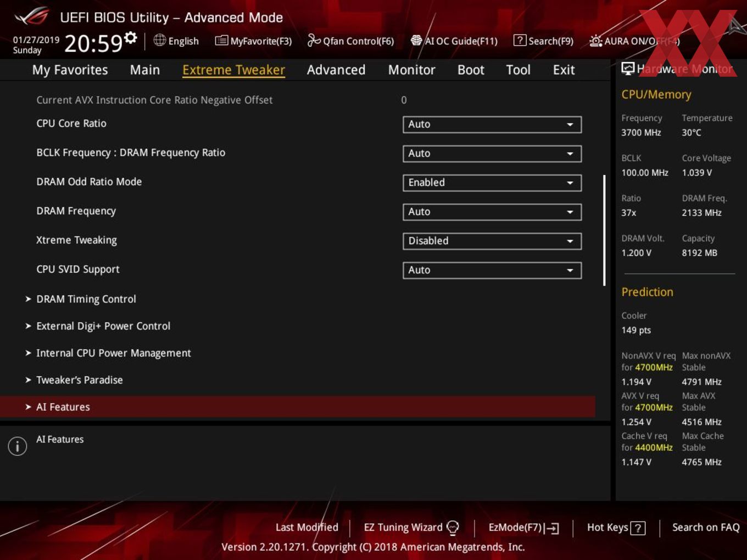Open the Boot tab

click(471, 70)
